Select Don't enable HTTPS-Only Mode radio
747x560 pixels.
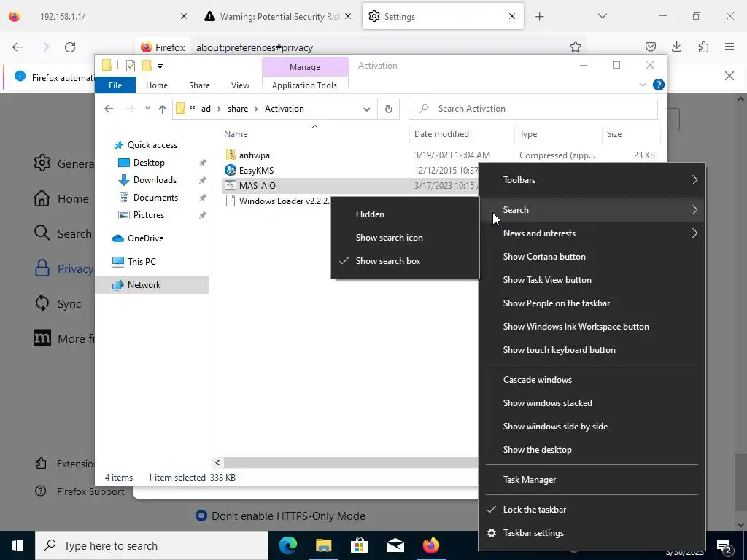point(201,516)
